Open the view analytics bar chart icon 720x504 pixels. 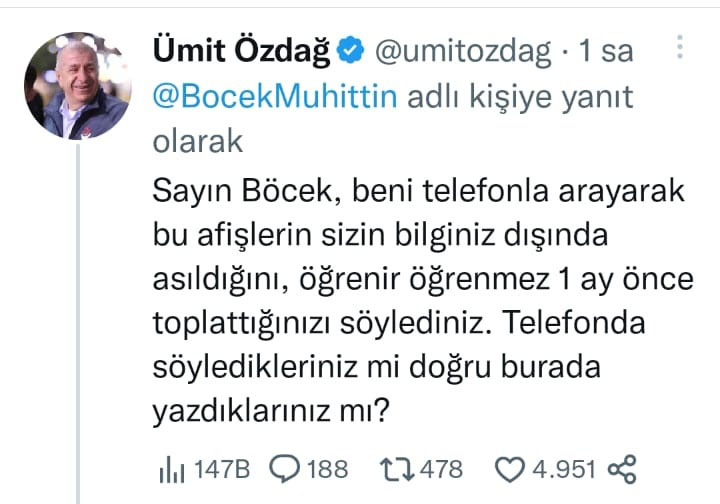pos(169,468)
